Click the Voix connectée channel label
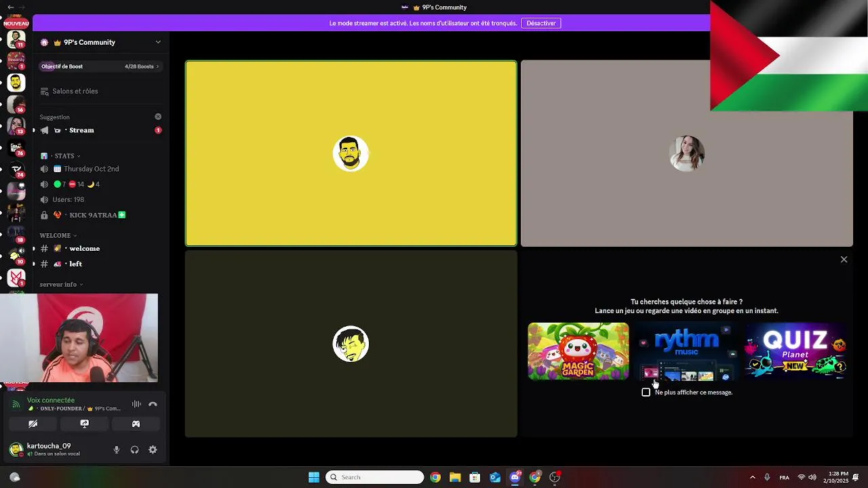This screenshot has width=868, height=488. pos(51,400)
